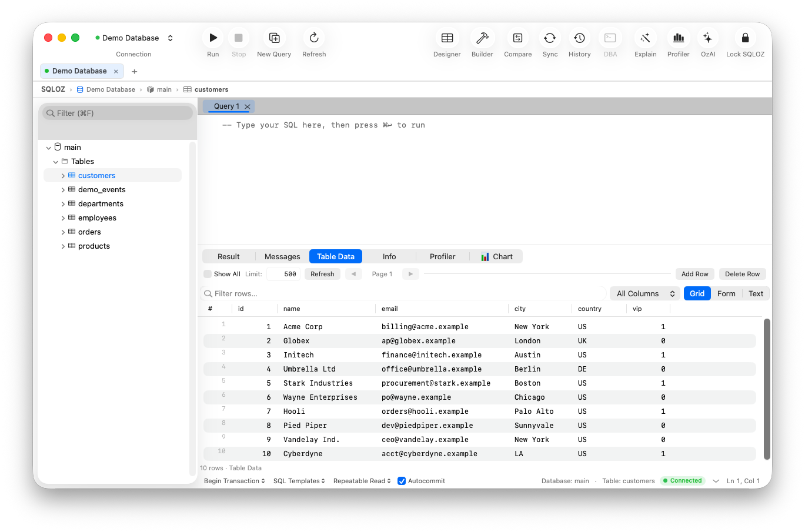Open the toolbar Profiler icon
Viewport: 805px width, 532px height.
[678, 38]
